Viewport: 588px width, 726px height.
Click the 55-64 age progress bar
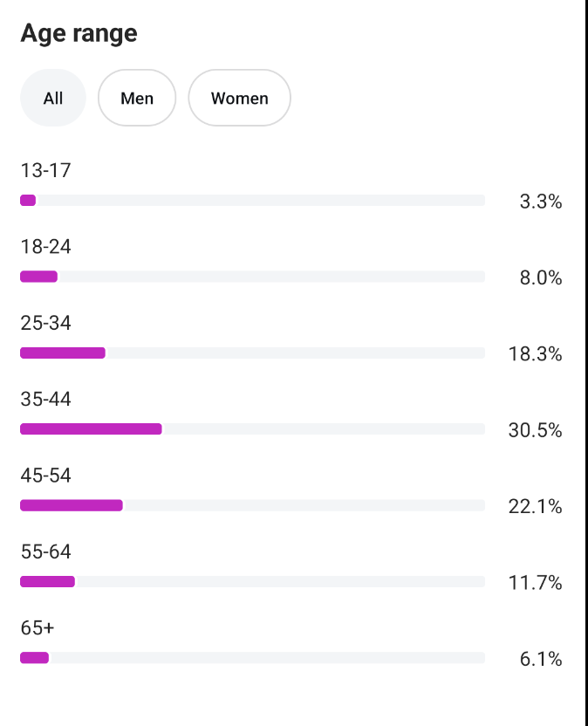[x=252, y=582]
